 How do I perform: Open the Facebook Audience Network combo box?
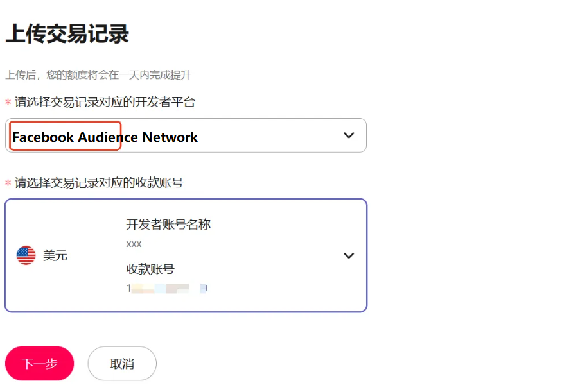click(x=186, y=135)
